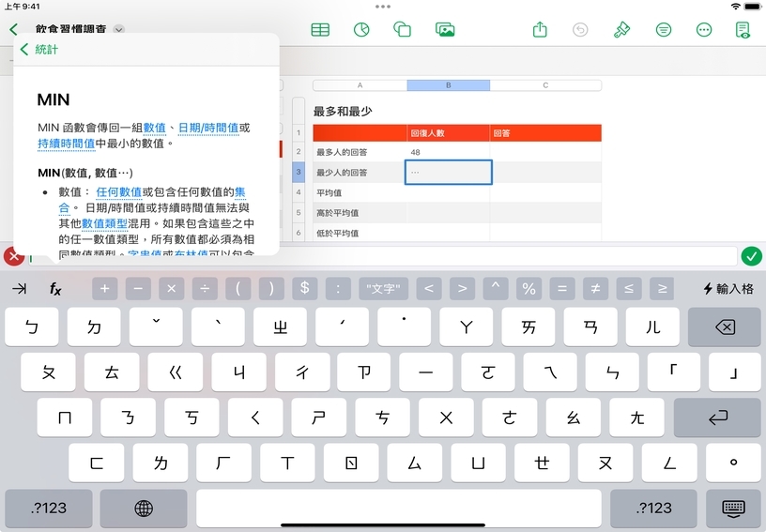Open the chart insertion icon
The image size is (766, 532).
tap(361, 30)
